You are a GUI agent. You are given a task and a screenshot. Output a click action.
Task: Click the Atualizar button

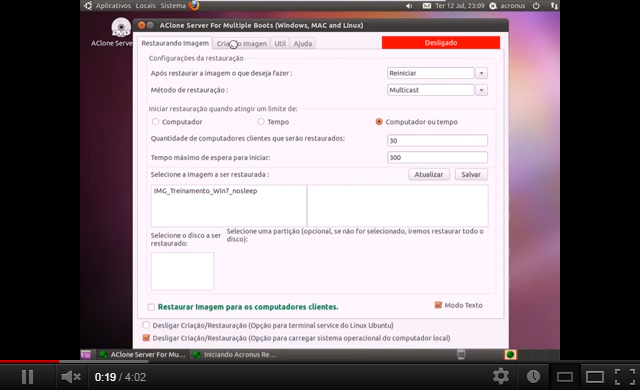tap(429, 174)
